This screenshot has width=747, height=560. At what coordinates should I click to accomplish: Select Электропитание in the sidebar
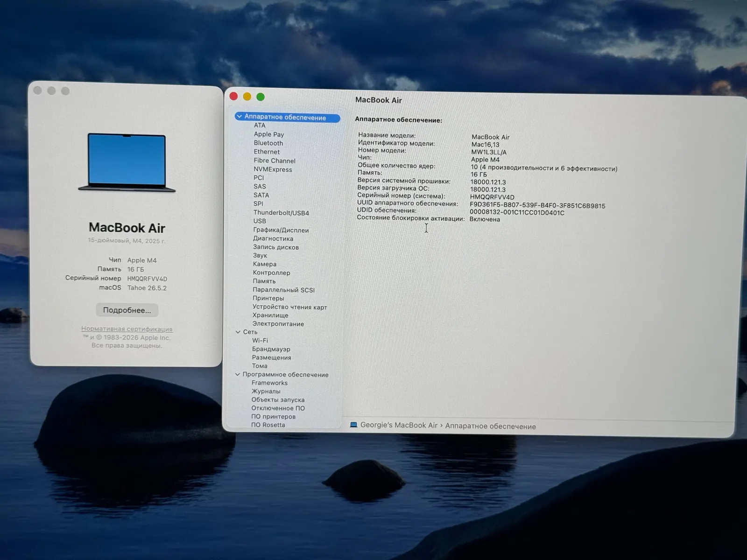[278, 324]
